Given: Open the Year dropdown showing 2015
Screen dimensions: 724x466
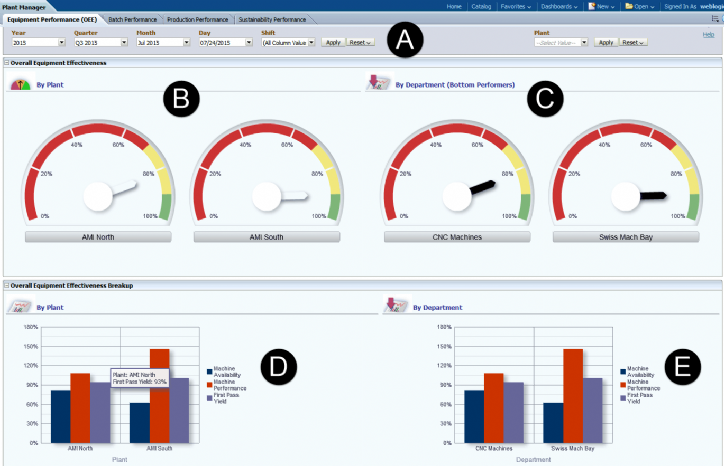Looking at the screenshot, I should [x=61, y=43].
